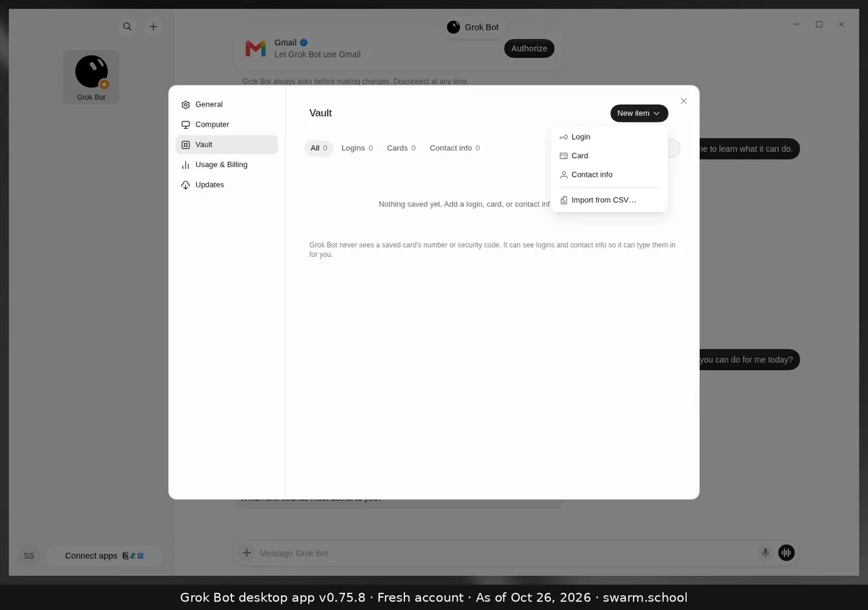This screenshot has height=610, width=868.
Task: Maximize the Grok Bot window
Action: pyautogui.click(x=819, y=24)
